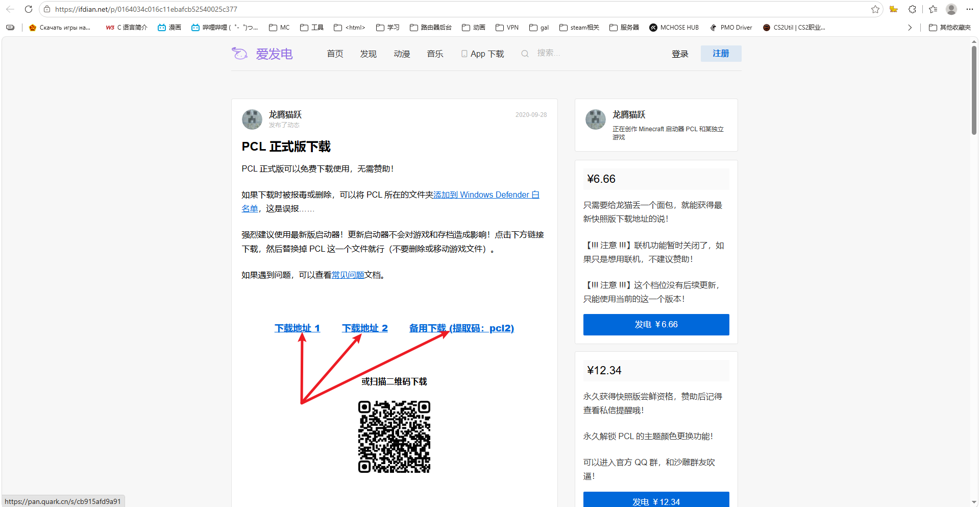
Task: Expand the 服务器 bookmarks folder
Action: tap(624, 28)
